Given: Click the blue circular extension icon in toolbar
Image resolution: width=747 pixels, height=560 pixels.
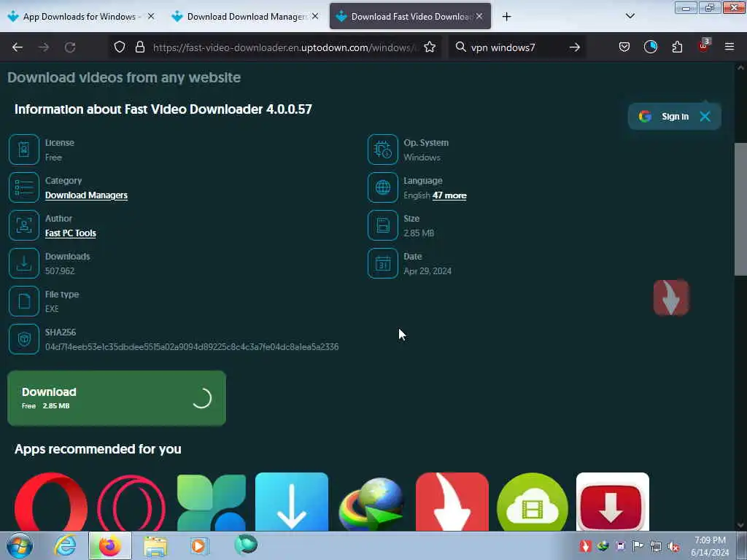Looking at the screenshot, I should pos(650,47).
